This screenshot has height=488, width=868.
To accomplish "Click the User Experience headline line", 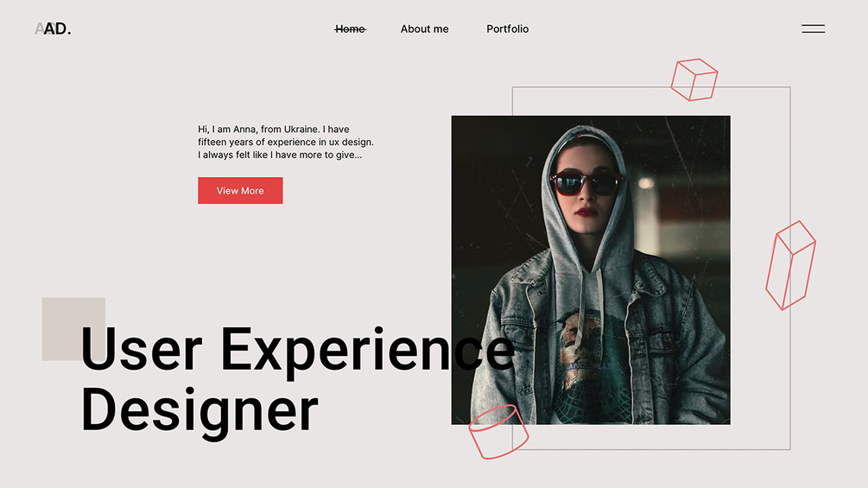I will pyautogui.click(x=298, y=350).
